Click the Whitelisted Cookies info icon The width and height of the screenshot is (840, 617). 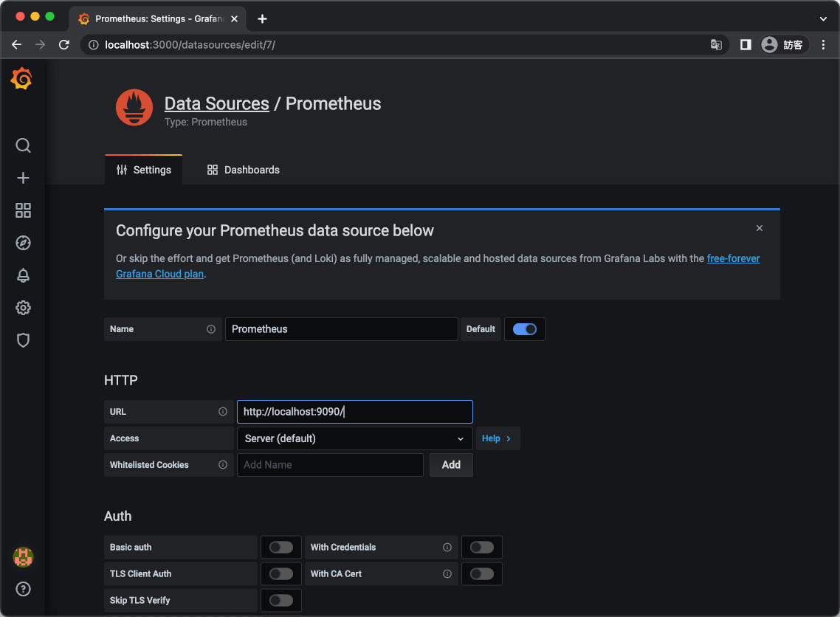[x=223, y=465]
